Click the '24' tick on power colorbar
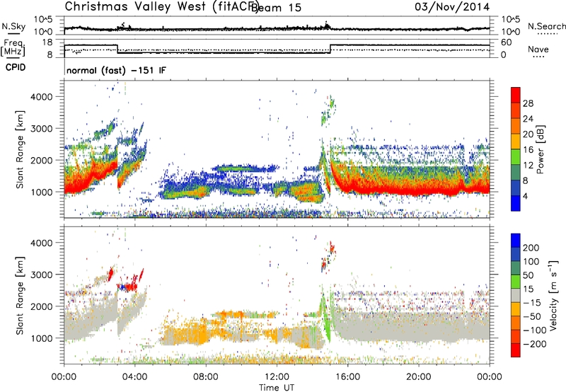Viewport: 566px width, 392px height. click(528, 119)
